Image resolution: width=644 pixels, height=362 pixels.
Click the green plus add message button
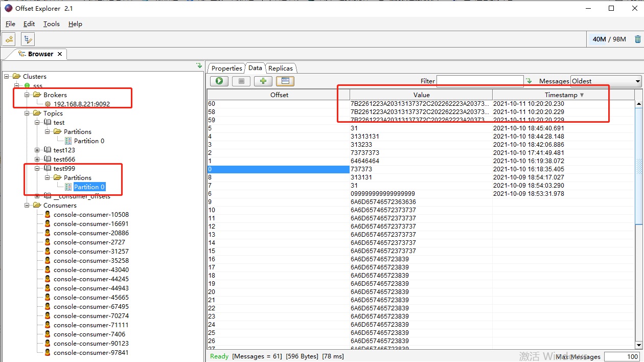pos(263,81)
